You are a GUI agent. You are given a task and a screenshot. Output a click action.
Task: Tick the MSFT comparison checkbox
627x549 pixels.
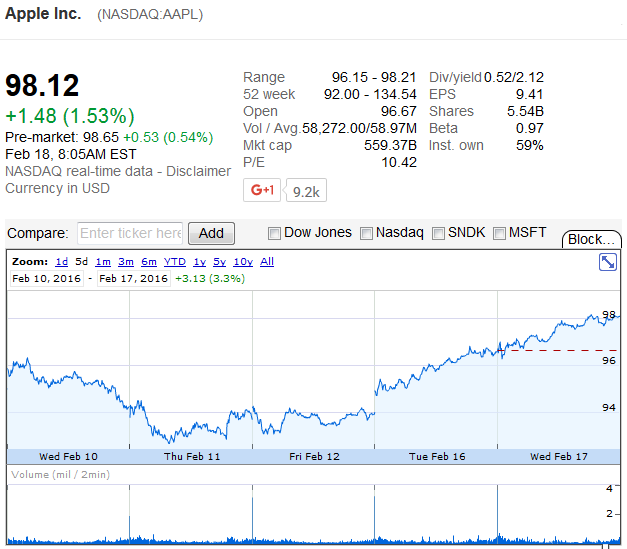coord(499,233)
